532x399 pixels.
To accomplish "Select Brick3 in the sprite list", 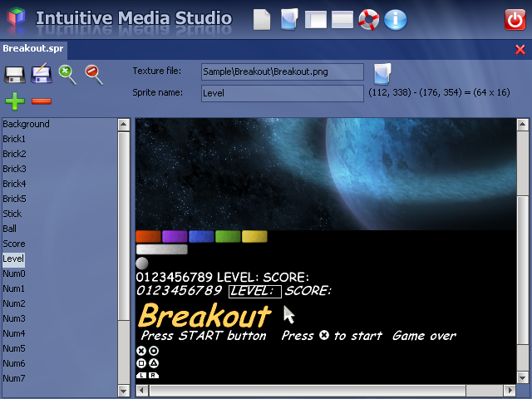I will click(x=14, y=169).
